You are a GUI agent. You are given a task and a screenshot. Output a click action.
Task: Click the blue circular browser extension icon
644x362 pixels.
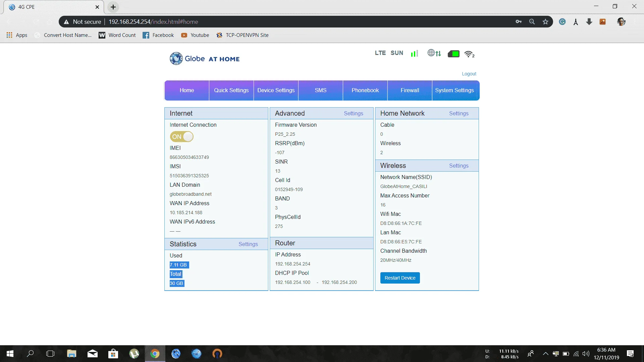pyautogui.click(x=562, y=22)
